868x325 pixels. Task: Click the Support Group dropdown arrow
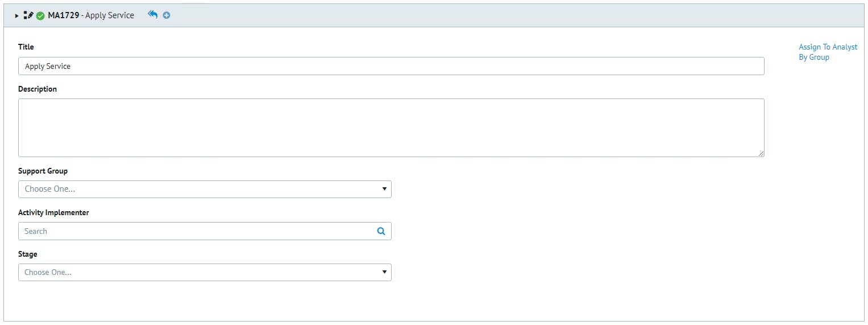(x=384, y=189)
